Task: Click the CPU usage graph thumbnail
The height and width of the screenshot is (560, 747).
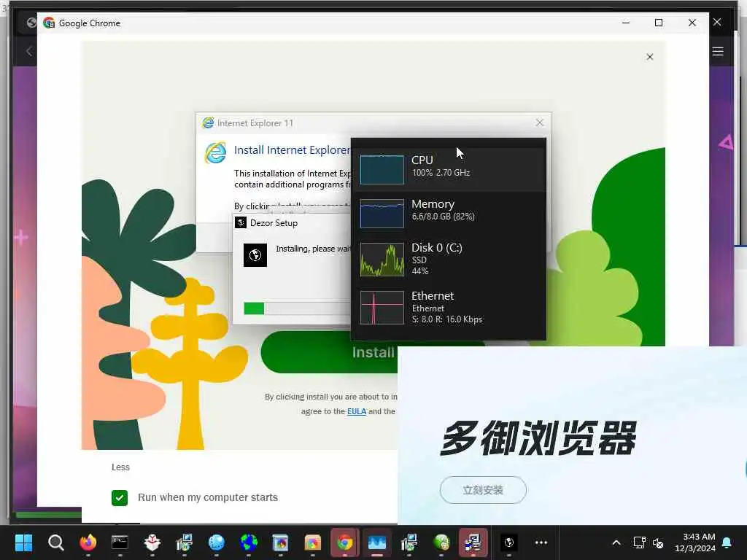Action: (x=382, y=169)
